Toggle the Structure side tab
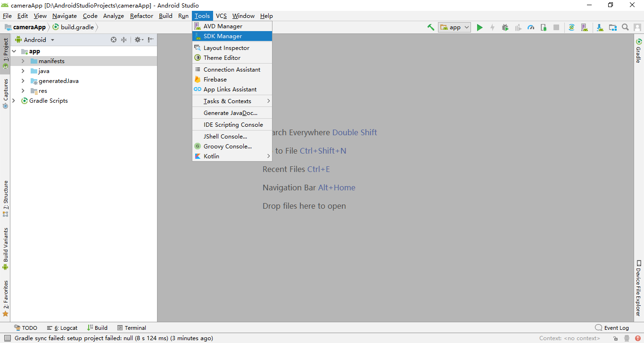Screen dimensions: 644x343 6,199
